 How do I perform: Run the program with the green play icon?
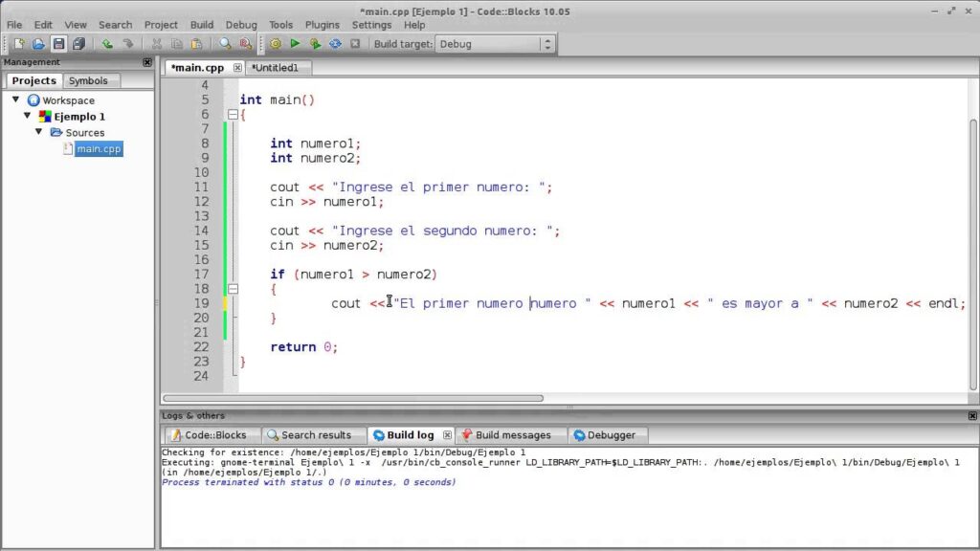point(295,44)
